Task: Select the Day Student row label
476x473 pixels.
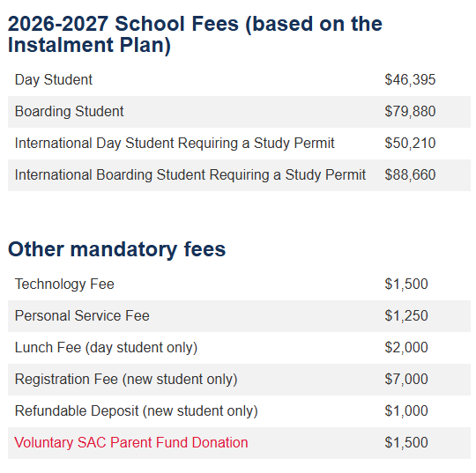Action: tap(54, 80)
